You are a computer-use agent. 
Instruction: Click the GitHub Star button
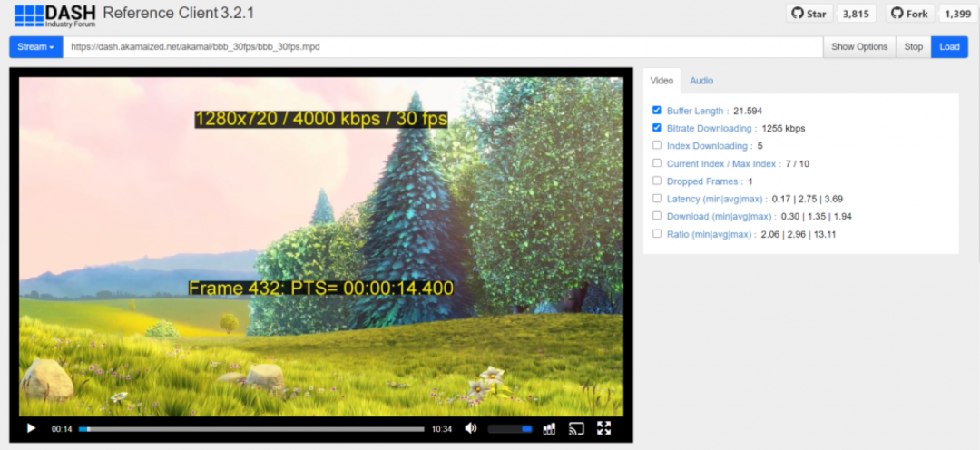click(x=808, y=14)
